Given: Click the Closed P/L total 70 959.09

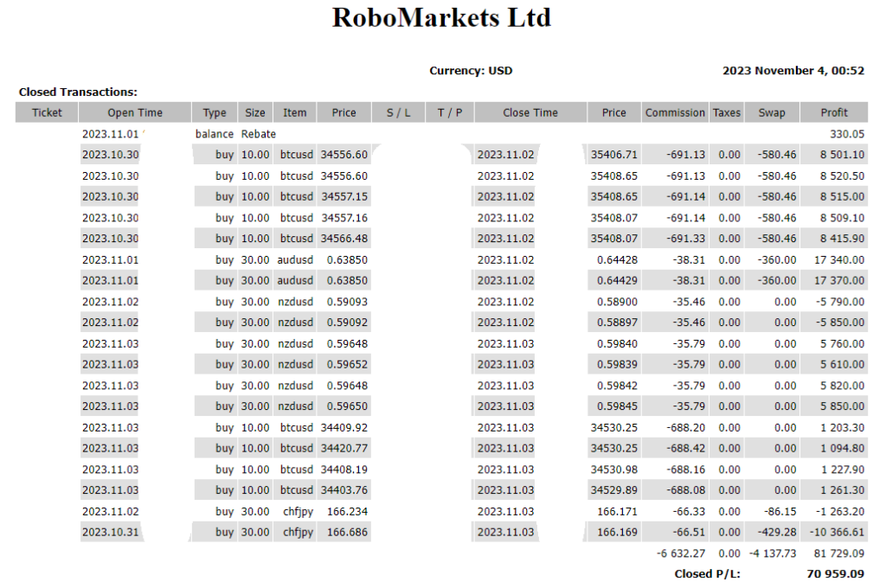Looking at the screenshot, I should pyautogui.click(x=834, y=573).
